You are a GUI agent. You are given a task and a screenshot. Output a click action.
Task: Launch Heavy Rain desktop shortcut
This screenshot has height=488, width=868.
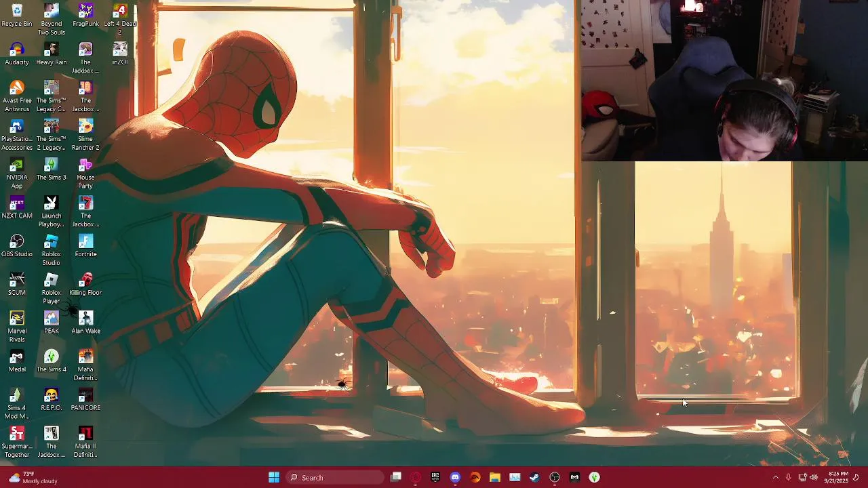pyautogui.click(x=52, y=54)
